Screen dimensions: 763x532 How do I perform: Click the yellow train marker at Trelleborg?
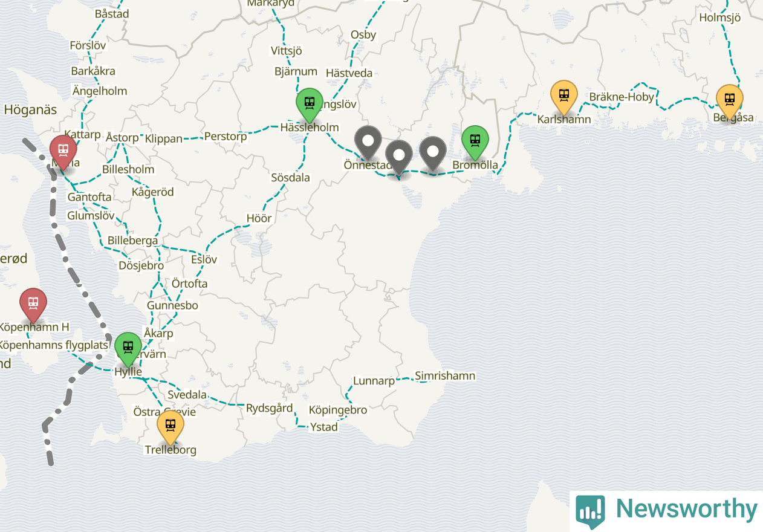pyautogui.click(x=170, y=427)
